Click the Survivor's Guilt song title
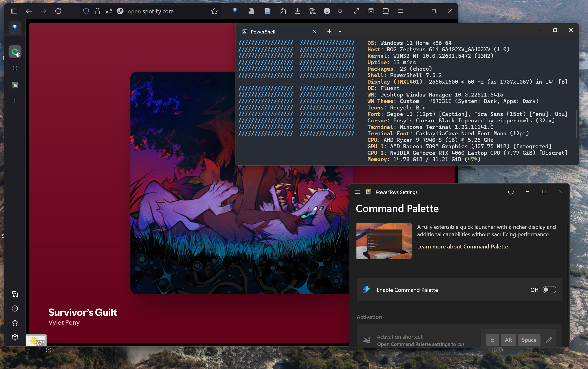Viewport: 588px width, 369px height. (82, 312)
